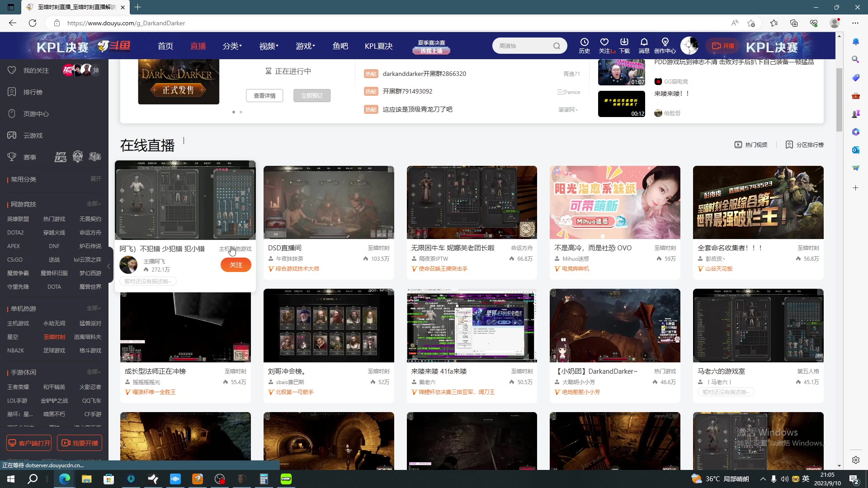The image size is (868, 488).
Task: Open the 消息 bell notifications icon
Action: point(644,46)
